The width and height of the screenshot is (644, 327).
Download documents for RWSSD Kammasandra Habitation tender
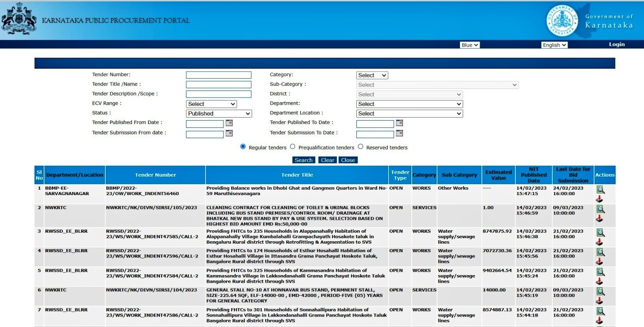[599, 282]
